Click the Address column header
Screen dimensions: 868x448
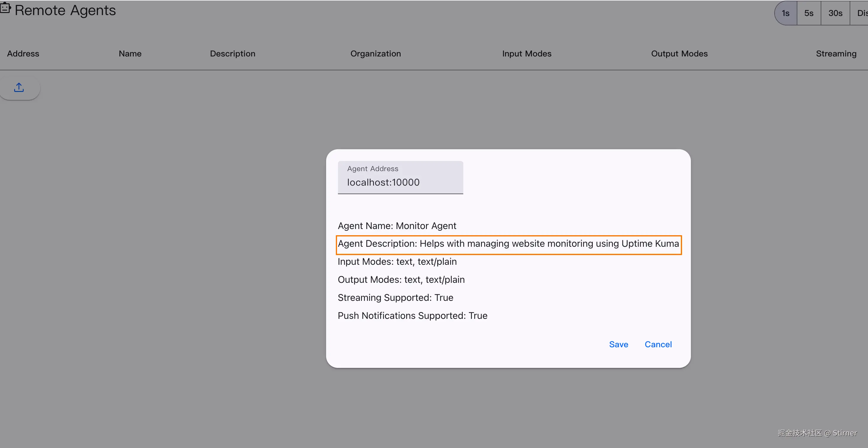[23, 53]
